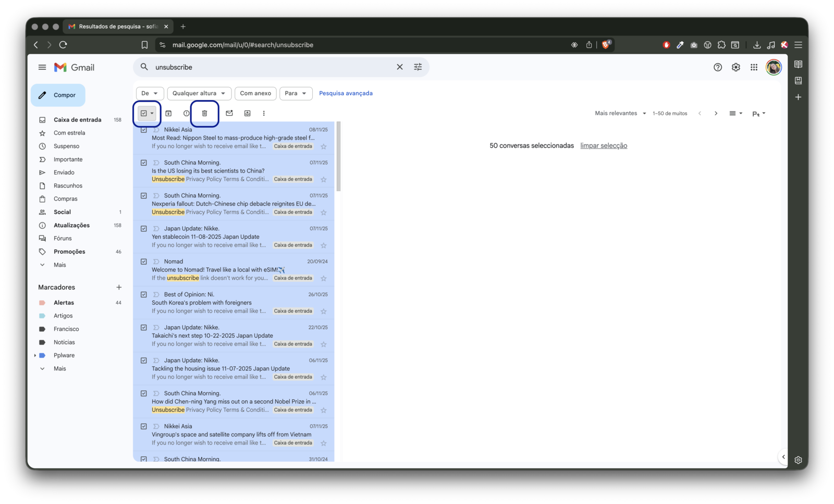Click the email list vertical scrollbar

(x=338, y=156)
